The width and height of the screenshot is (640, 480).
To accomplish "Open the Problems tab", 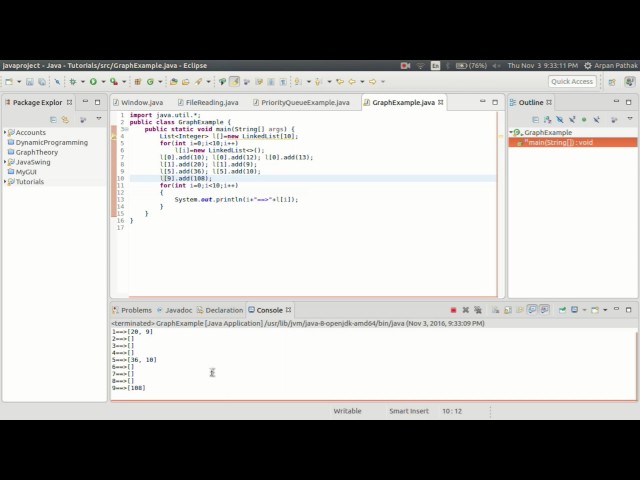I will point(132,310).
